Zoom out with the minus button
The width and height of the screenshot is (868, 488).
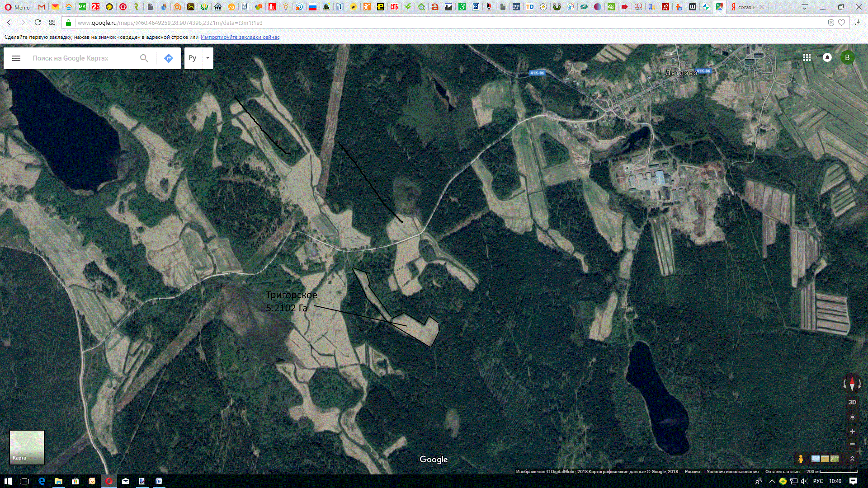(852, 444)
